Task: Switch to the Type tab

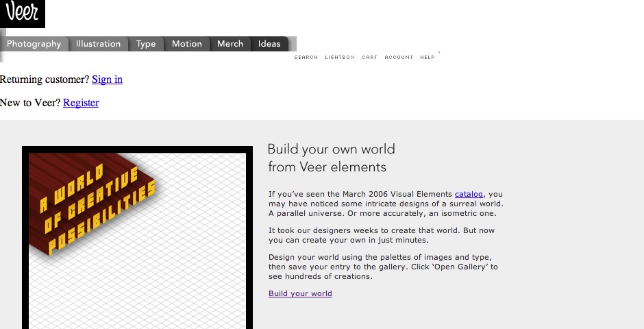Action: tap(146, 44)
